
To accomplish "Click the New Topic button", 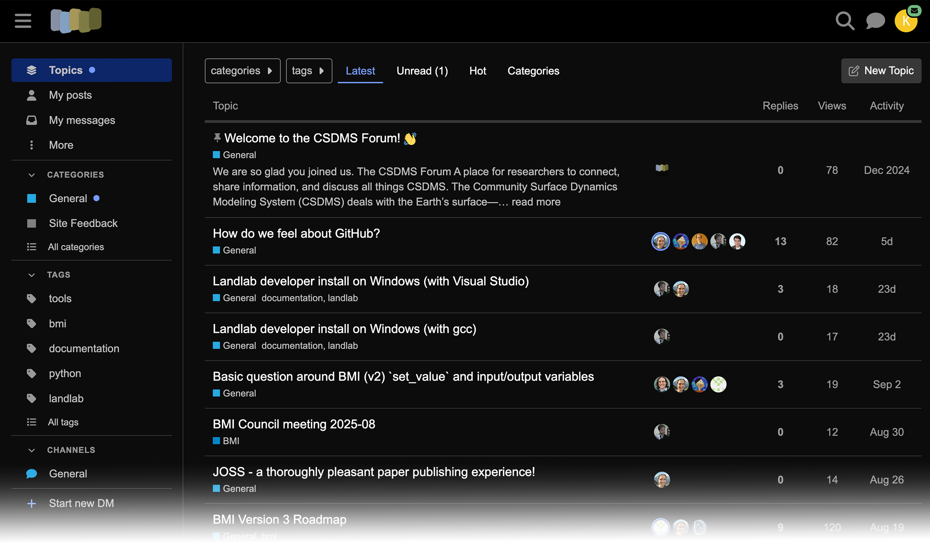I will [881, 71].
